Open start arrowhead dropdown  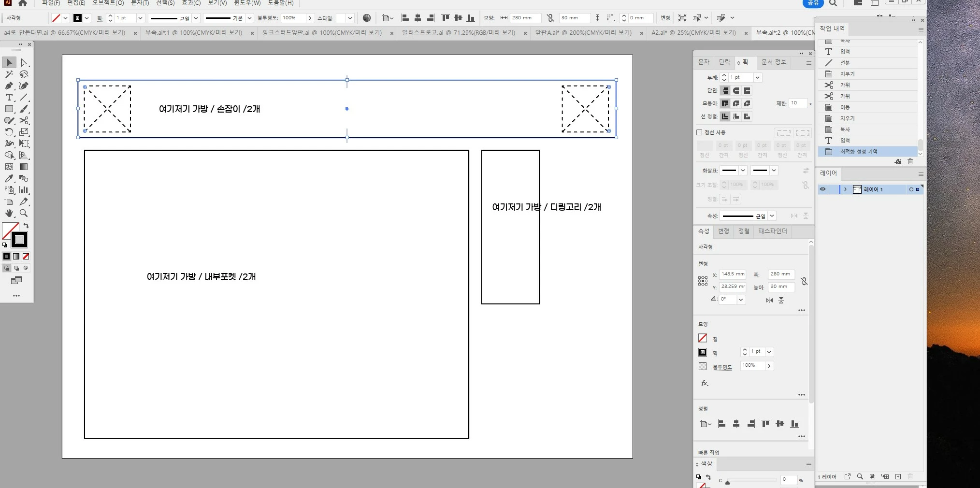pyautogui.click(x=743, y=171)
